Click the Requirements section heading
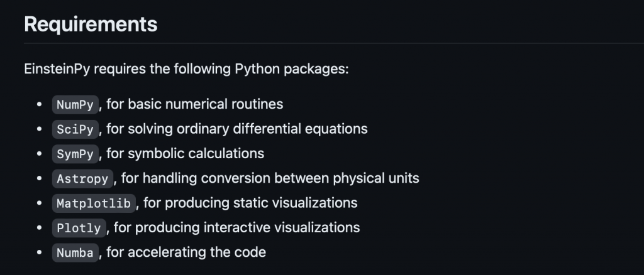This screenshot has width=644, height=275. click(x=91, y=24)
